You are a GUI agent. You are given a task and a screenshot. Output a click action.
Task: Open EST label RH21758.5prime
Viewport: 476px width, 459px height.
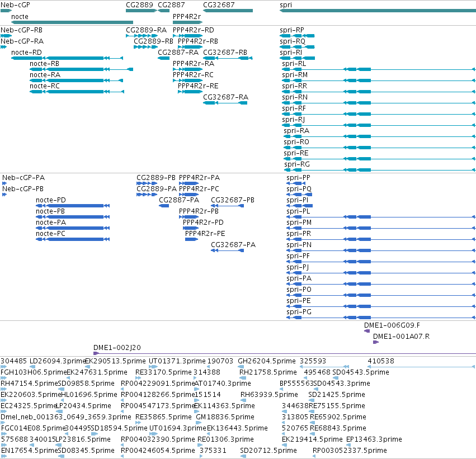tap(268, 372)
